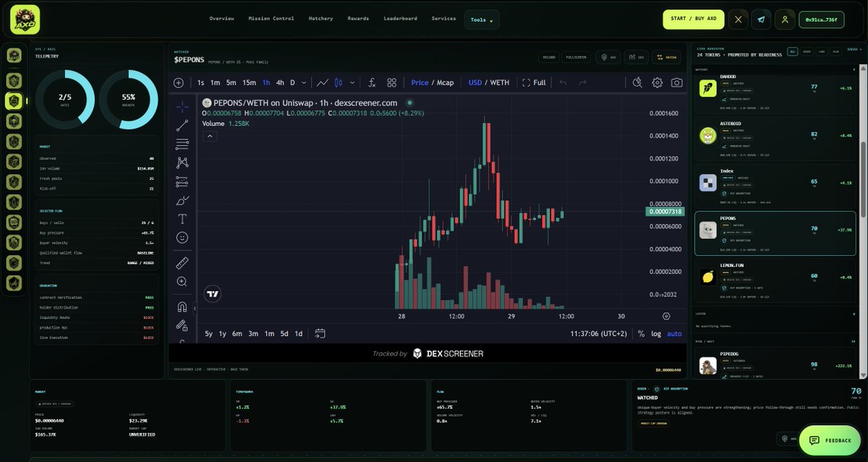868x462 pixels.
Task: Collapse the chart legend chevron button
Action: (210, 136)
